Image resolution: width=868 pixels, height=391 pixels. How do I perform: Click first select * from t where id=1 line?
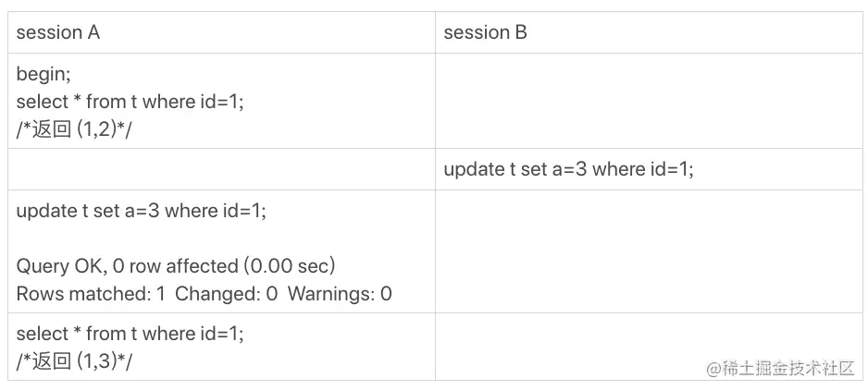coord(130,102)
